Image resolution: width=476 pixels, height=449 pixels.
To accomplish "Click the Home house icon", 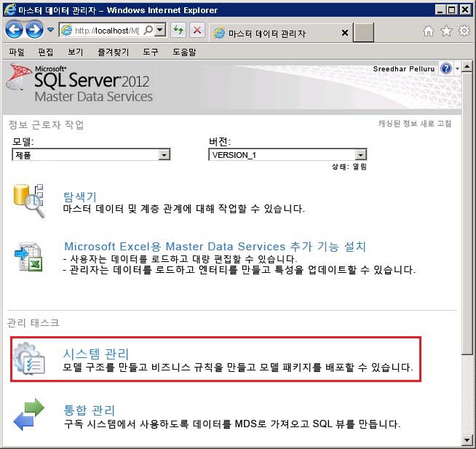I will point(429,31).
